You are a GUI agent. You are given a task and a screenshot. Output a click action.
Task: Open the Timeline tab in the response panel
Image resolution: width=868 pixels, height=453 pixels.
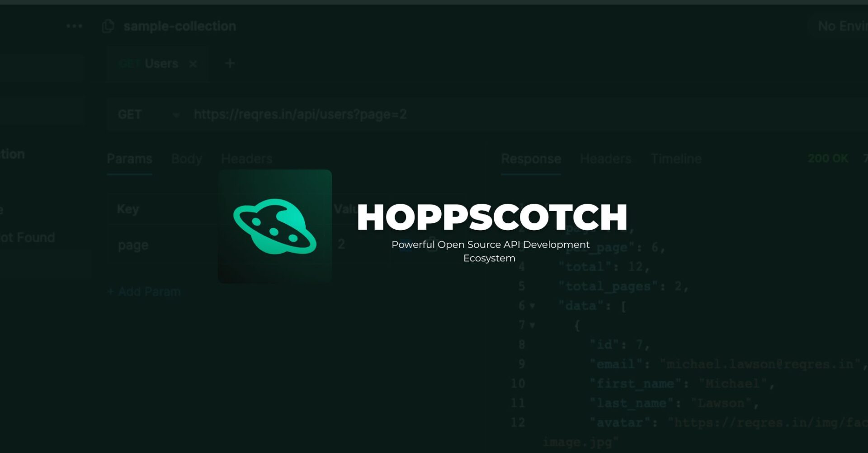676,159
